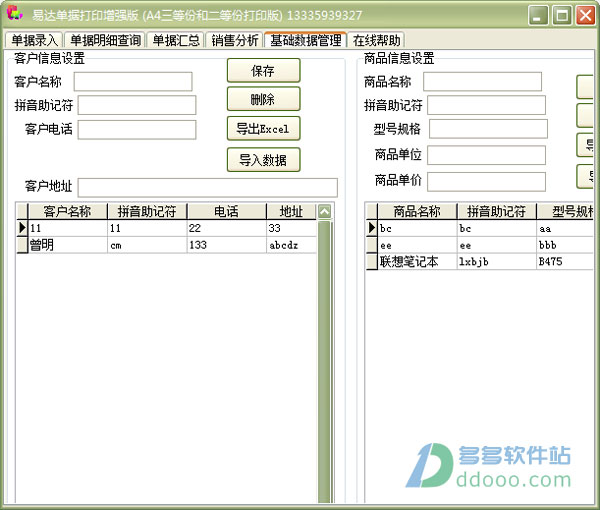Screen dimensions: 600x510
Task: Click the 电话 column header
Action: click(x=227, y=211)
